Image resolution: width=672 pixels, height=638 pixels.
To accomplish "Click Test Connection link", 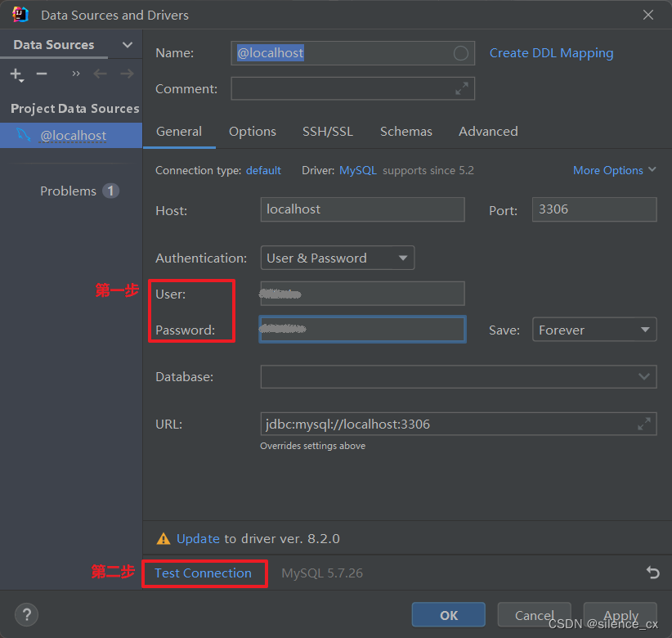I will coord(203,573).
